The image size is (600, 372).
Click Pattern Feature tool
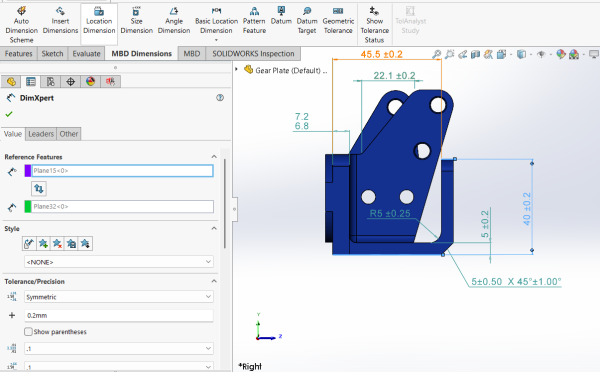click(254, 20)
